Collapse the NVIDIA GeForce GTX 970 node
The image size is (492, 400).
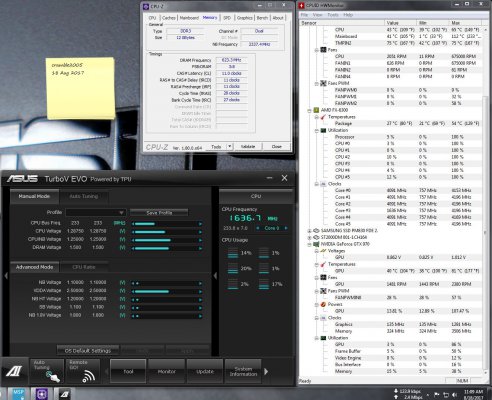tap(310, 244)
